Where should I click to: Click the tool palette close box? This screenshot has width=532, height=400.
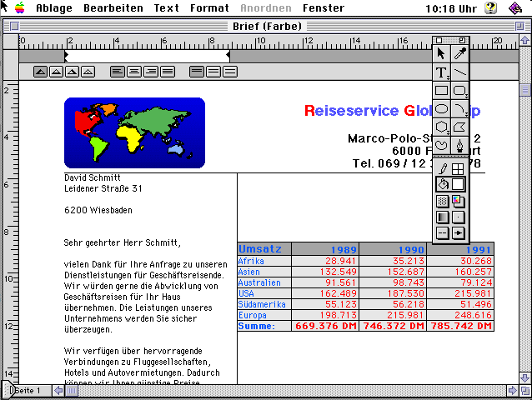click(x=439, y=40)
